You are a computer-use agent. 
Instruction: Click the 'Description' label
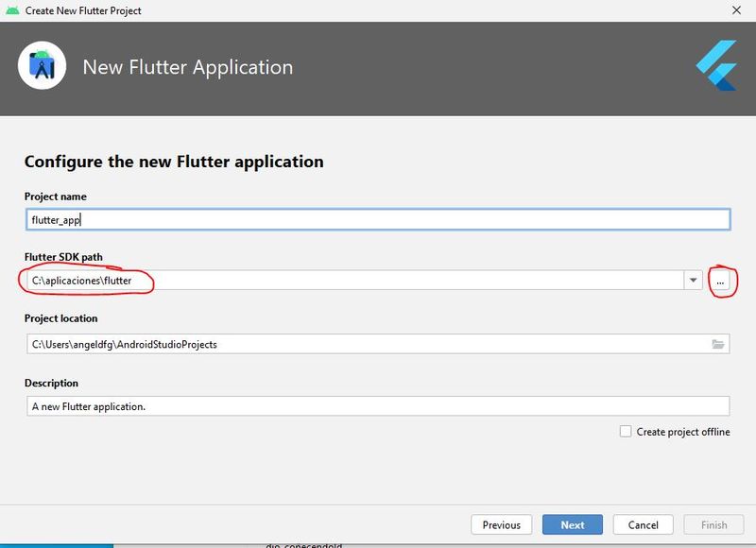click(x=51, y=384)
